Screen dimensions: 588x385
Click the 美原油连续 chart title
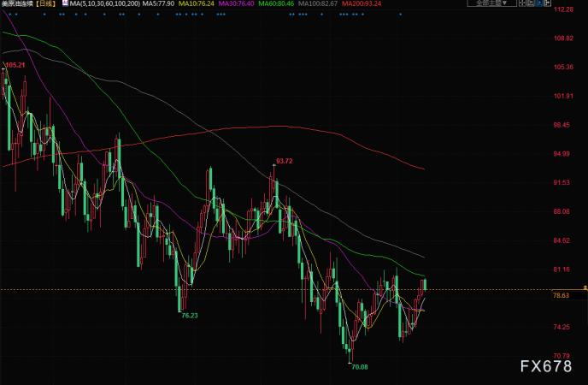(17, 3)
